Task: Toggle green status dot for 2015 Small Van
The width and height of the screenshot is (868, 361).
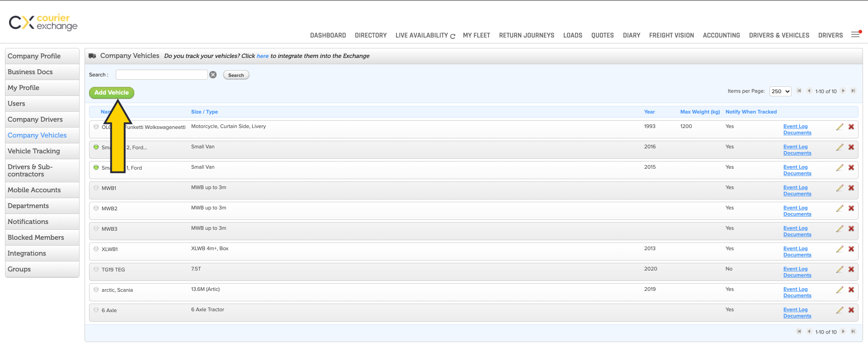Action: (x=96, y=167)
